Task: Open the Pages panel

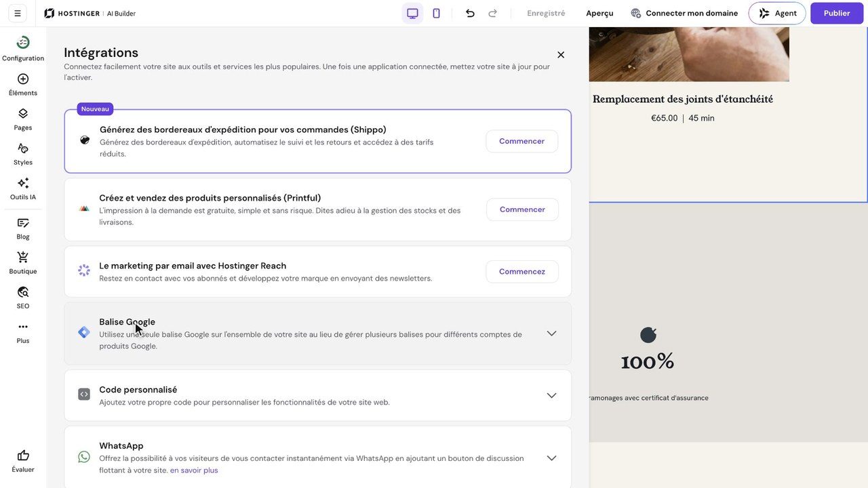Action: (x=23, y=119)
